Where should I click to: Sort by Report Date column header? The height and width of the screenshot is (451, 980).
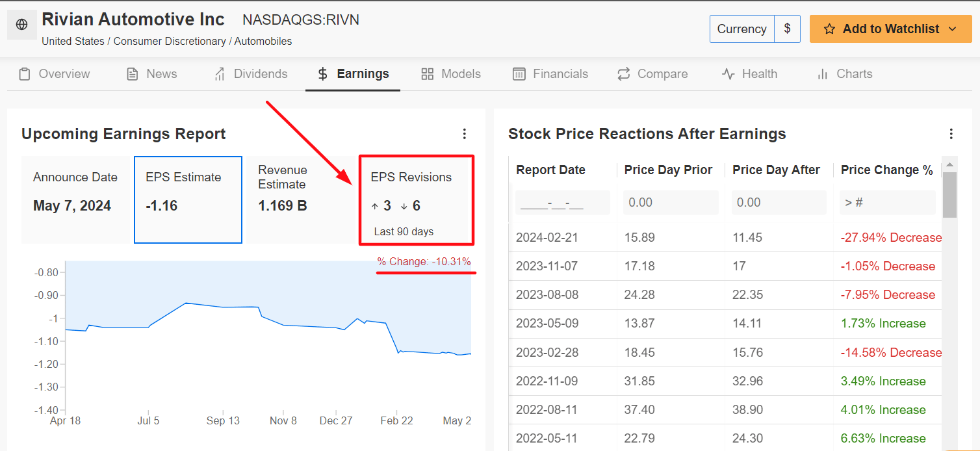click(x=550, y=170)
